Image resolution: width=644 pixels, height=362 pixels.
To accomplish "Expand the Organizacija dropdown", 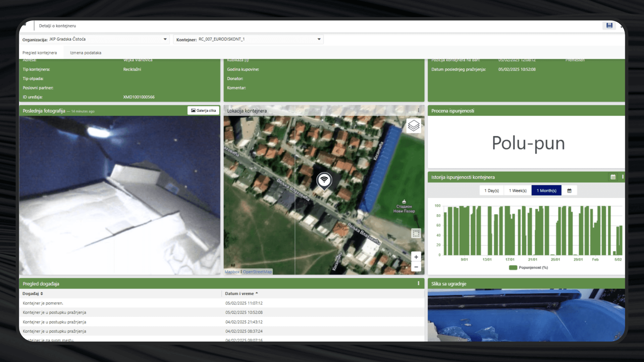I will click(165, 39).
